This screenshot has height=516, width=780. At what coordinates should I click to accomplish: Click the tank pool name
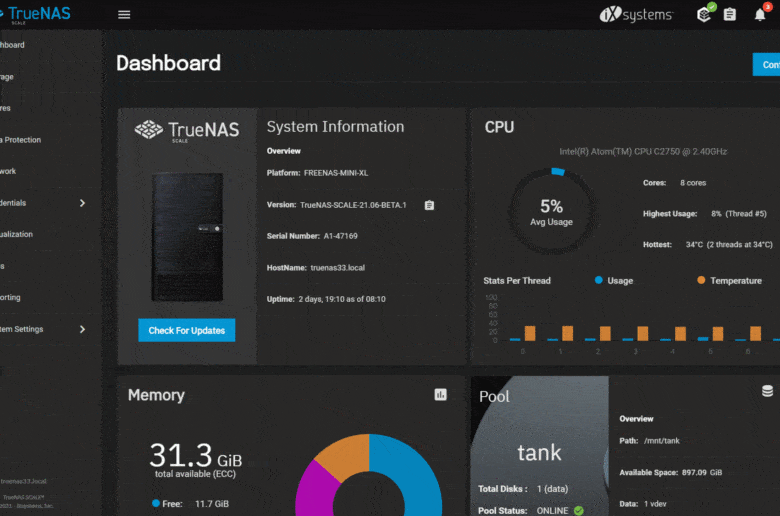click(539, 452)
